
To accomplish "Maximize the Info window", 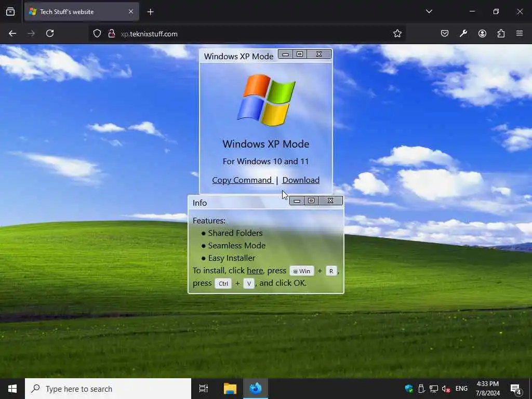I will pyautogui.click(x=311, y=201).
